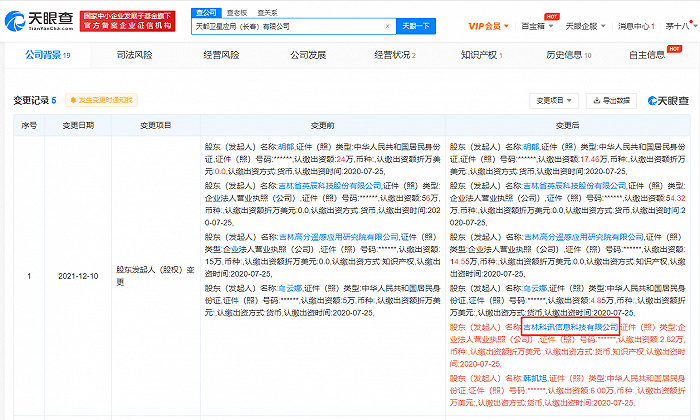Screen dimensions: 700x420
Task: Open 胡邮 link in the 变更后 column
Action: 531,147
